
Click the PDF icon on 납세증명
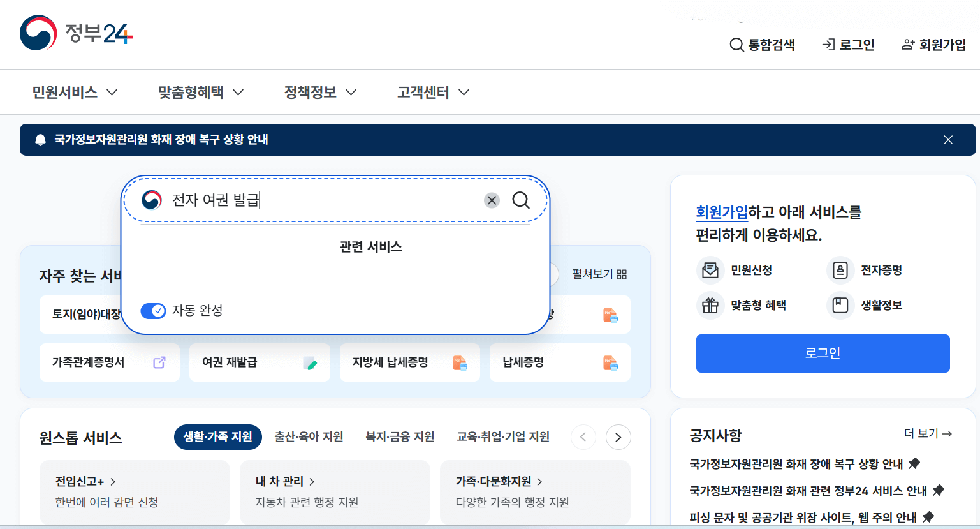point(611,362)
